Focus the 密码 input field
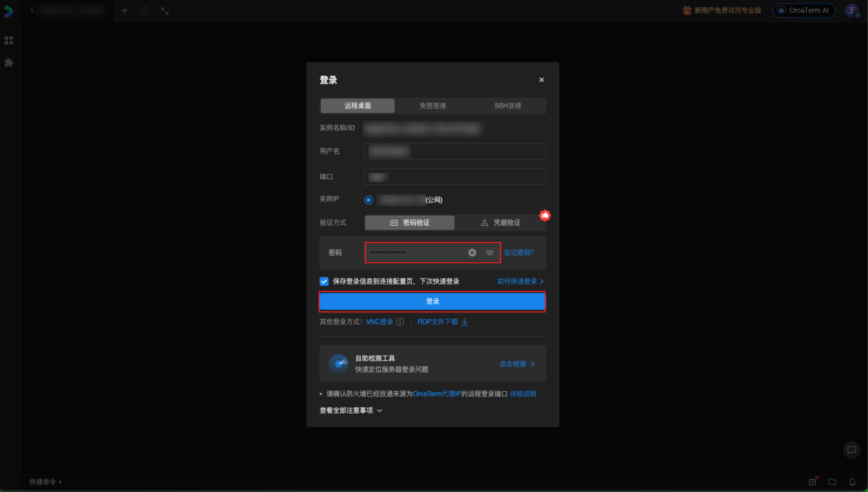Viewport: 868px width, 492px height. click(433, 253)
